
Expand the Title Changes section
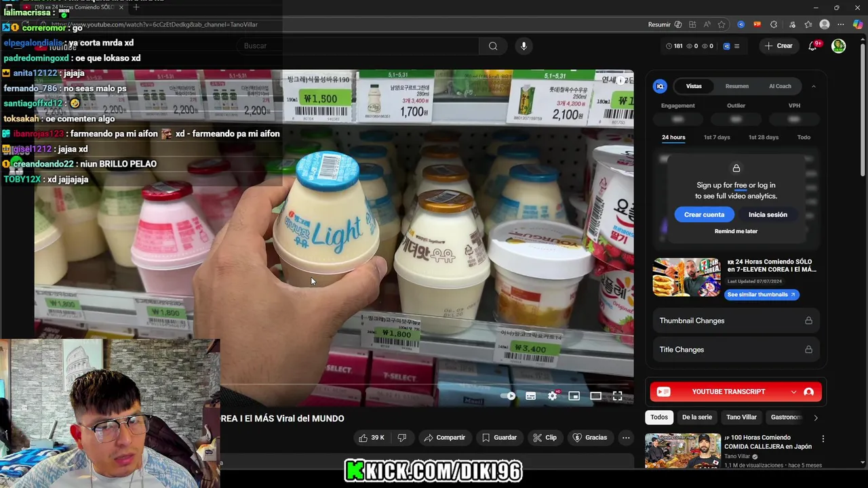tap(736, 350)
